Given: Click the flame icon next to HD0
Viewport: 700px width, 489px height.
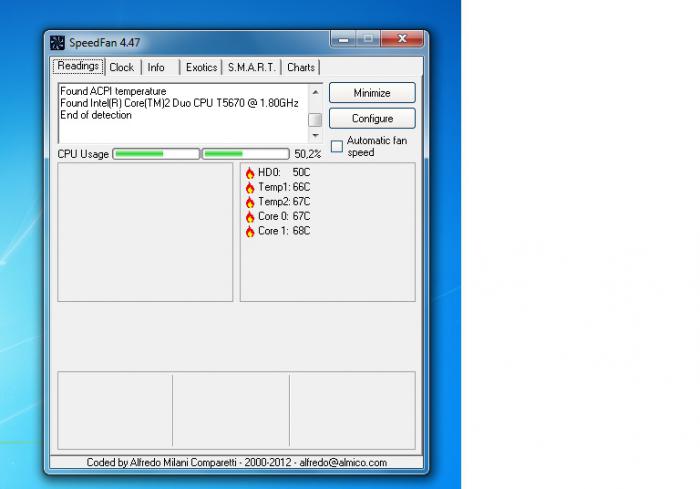Looking at the screenshot, I should click(x=250, y=173).
